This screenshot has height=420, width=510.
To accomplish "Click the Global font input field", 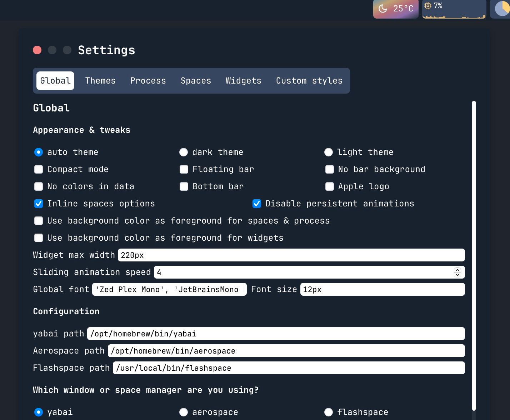I will click(x=169, y=289).
